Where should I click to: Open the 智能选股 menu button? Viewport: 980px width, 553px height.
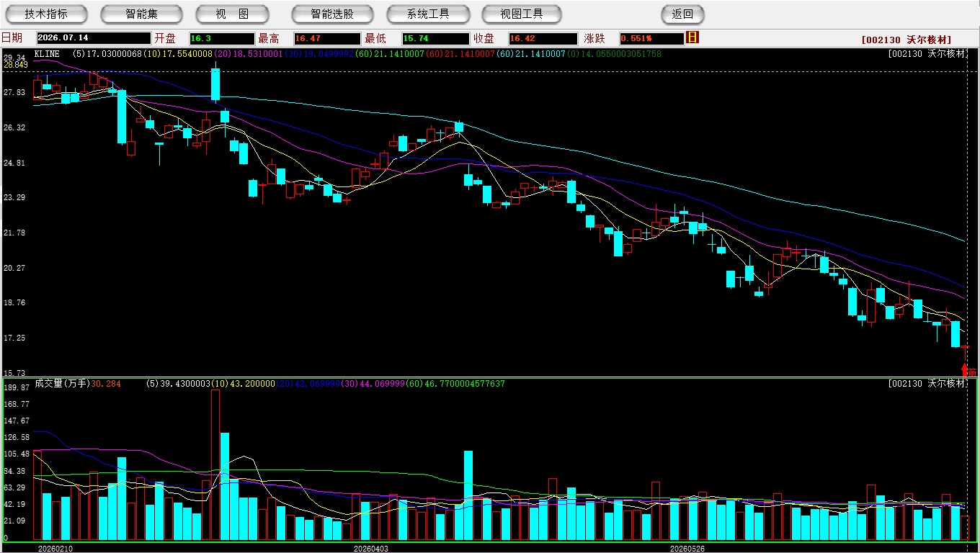(332, 14)
